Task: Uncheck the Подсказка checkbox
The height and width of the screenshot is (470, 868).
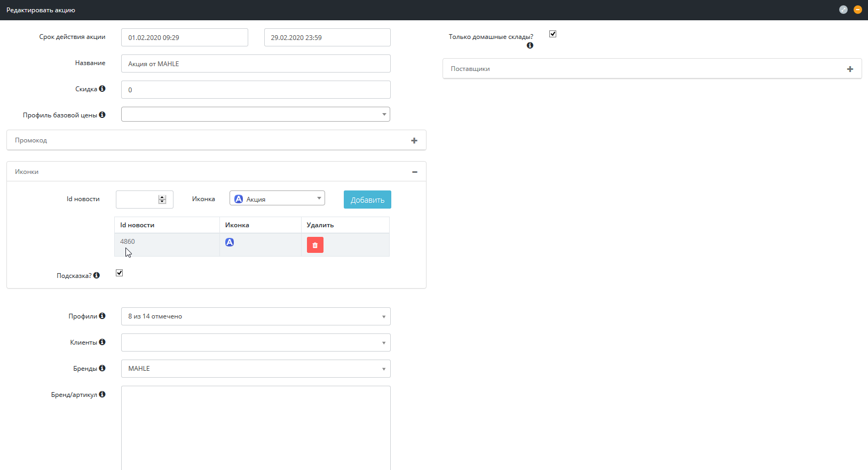Action: [120, 273]
